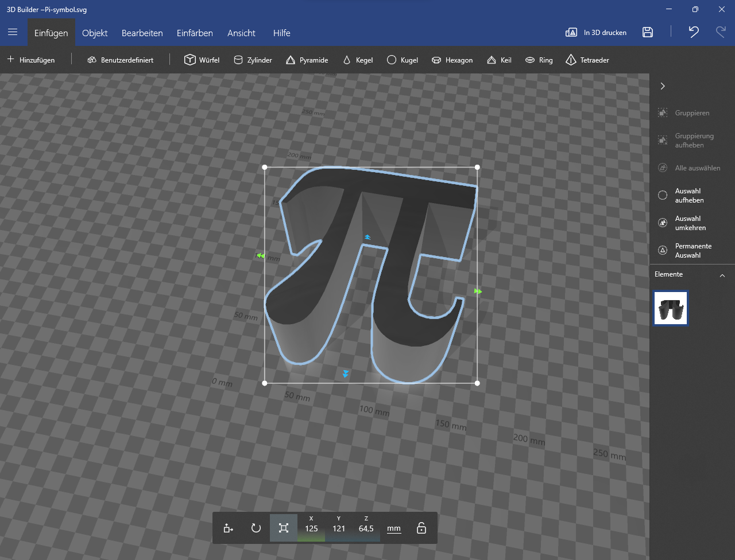Open the hamburger menu

pos(13,32)
